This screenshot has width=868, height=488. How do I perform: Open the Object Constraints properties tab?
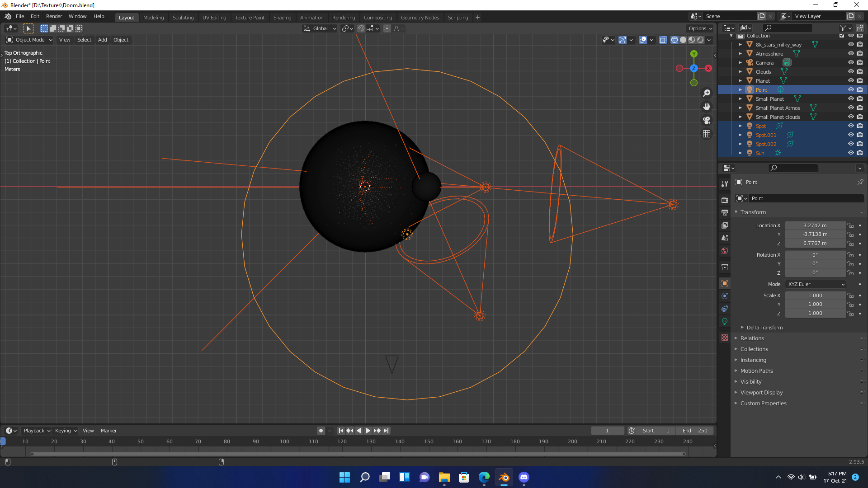pos(725,309)
